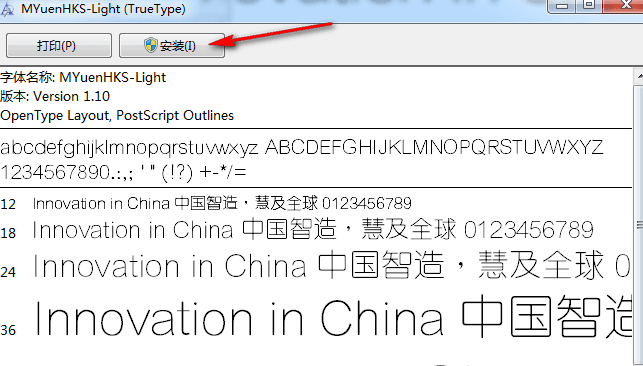Click the 18-point Innovation in China sample
The height and width of the screenshot is (366, 643).
click(x=313, y=230)
